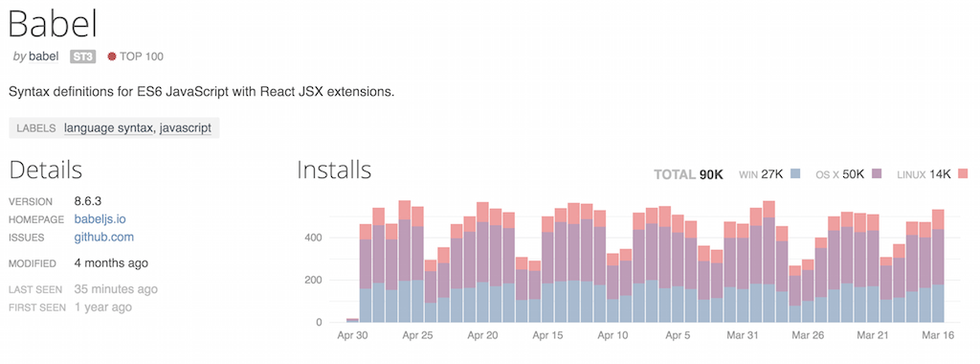This screenshot has width=980, height=364.
Task: Click the blue WIN legend swatch
Action: pyautogui.click(x=795, y=174)
